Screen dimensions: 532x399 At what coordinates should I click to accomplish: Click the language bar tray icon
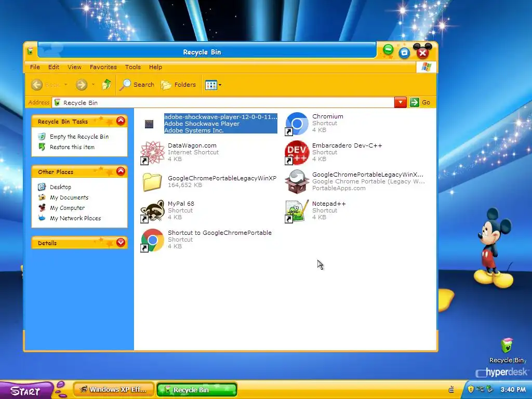point(451,390)
